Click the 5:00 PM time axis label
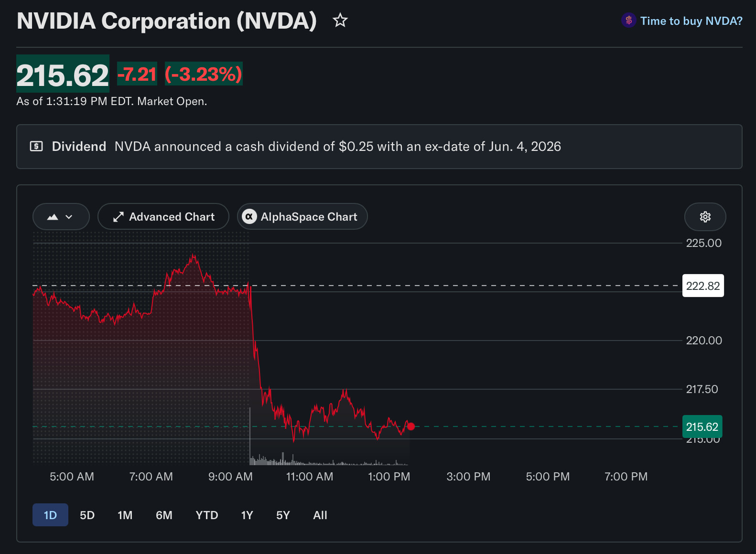Screen dimensions: 756x554 click(548, 476)
